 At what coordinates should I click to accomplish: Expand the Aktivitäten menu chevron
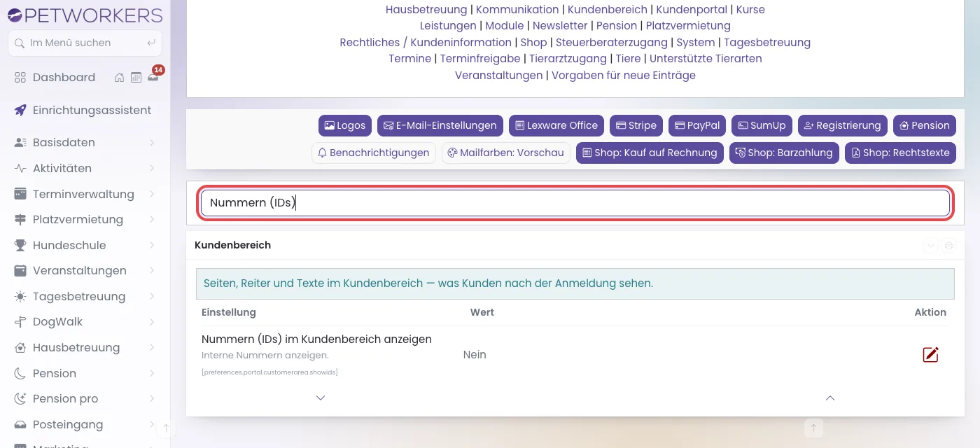coord(152,168)
